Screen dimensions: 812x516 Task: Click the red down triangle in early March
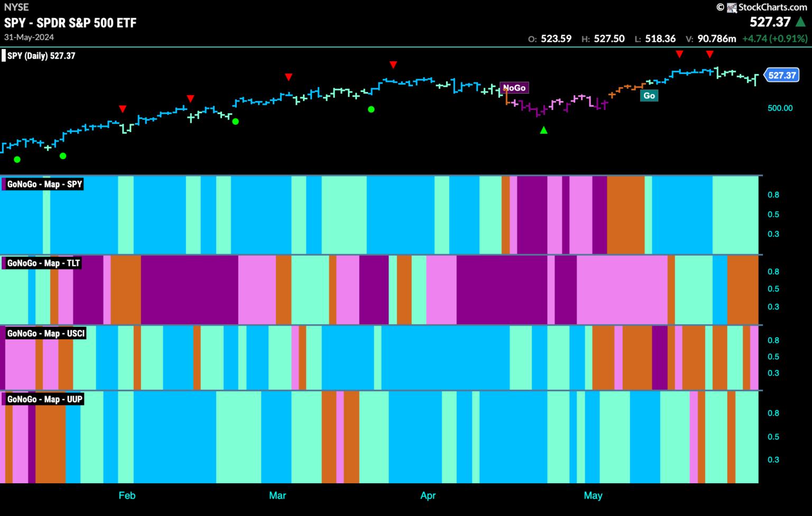(x=288, y=77)
